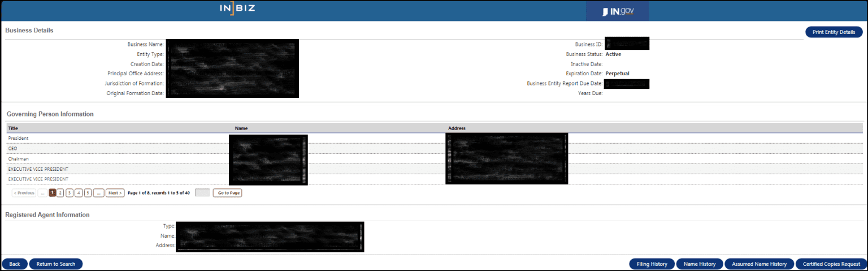Click Print Entity Details button
This screenshot has height=271, width=868.
834,32
